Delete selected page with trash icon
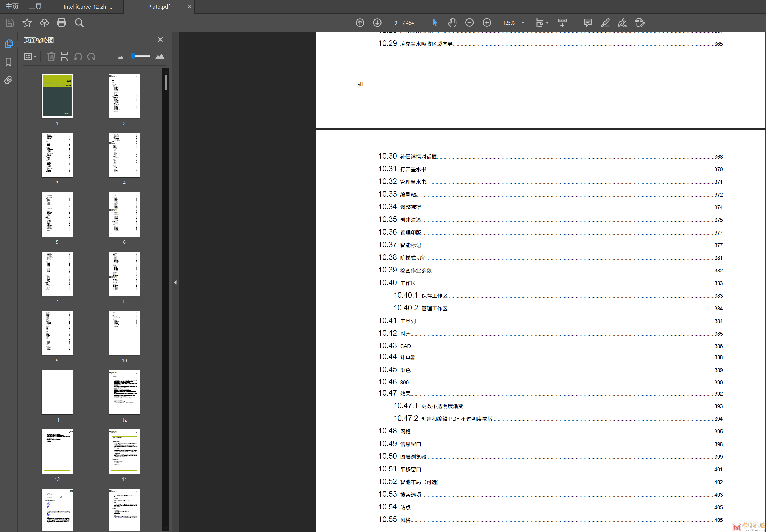 (x=51, y=56)
